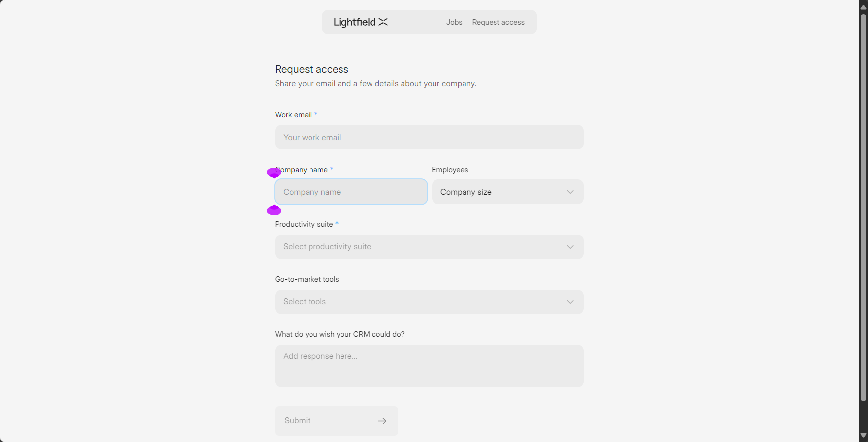Screen dimensions: 868x442
Task: Click the Company size chevron arrow
Action: (x=570, y=192)
